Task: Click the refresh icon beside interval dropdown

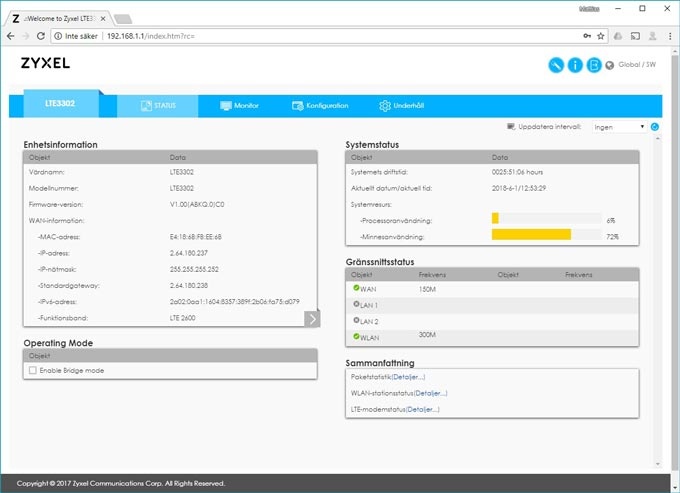Action: point(654,127)
